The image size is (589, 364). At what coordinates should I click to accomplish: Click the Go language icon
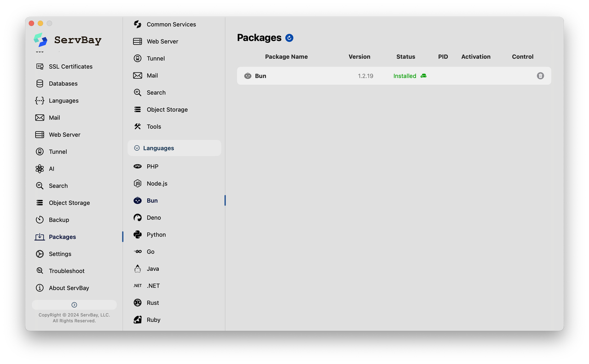[138, 251]
